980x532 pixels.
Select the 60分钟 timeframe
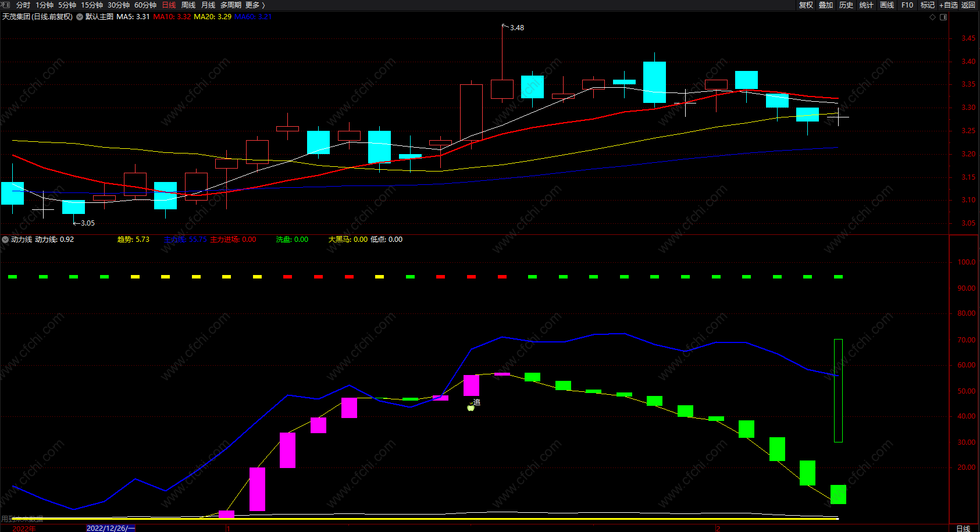tap(145, 5)
